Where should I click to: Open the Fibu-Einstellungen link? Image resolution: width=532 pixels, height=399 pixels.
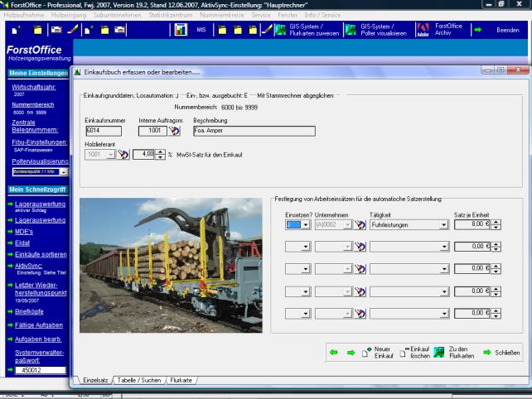39,142
